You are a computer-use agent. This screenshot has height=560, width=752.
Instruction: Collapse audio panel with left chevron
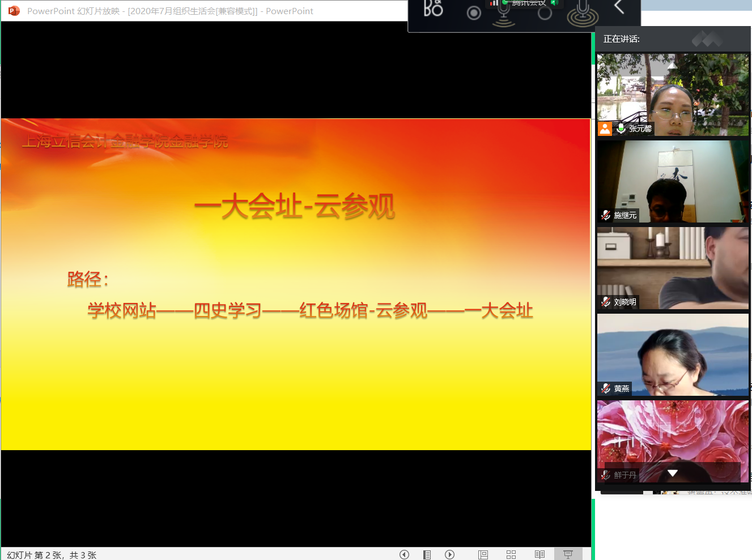coord(619,7)
